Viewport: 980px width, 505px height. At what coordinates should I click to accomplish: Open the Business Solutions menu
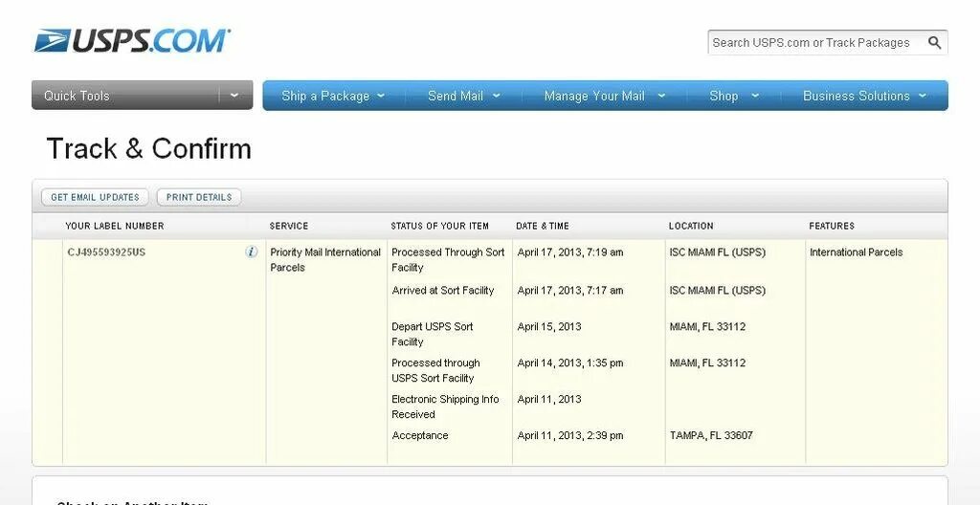coord(864,96)
